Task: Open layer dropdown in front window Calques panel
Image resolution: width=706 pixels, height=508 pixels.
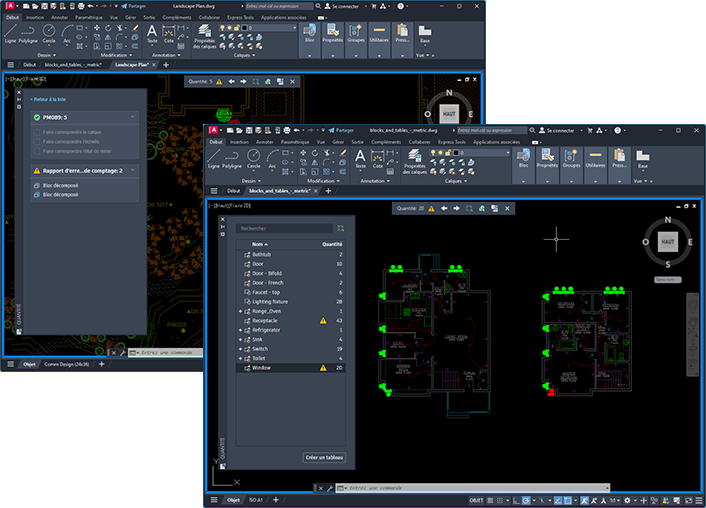Action: (508, 153)
